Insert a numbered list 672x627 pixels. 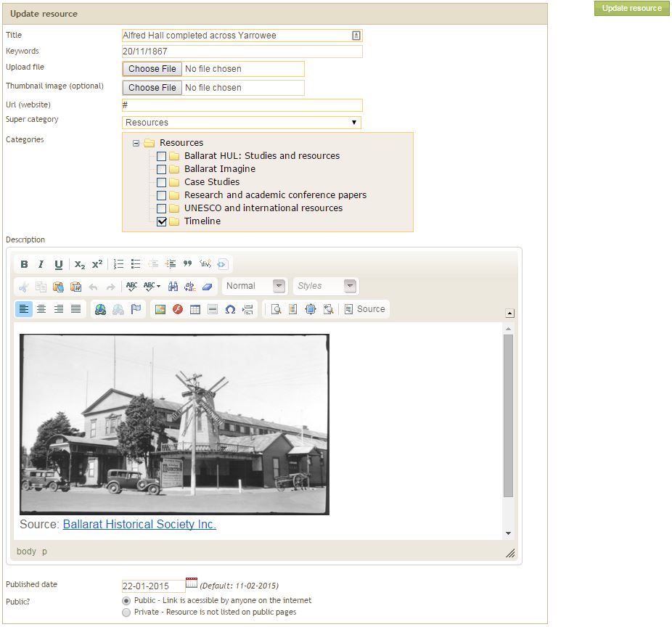click(119, 265)
